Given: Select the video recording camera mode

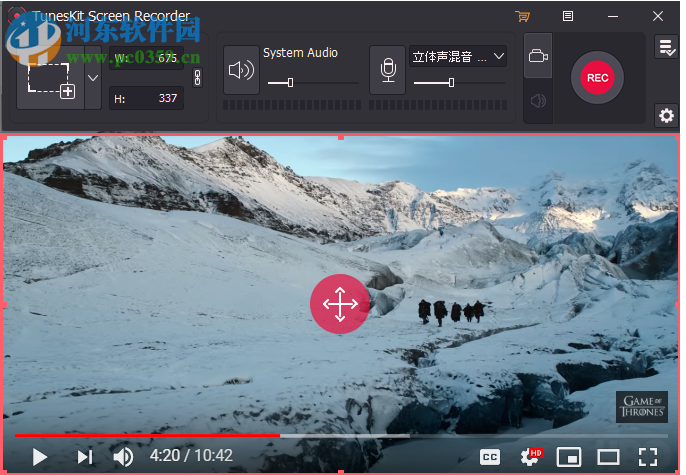Looking at the screenshot, I should pyautogui.click(x=538, y=56).
